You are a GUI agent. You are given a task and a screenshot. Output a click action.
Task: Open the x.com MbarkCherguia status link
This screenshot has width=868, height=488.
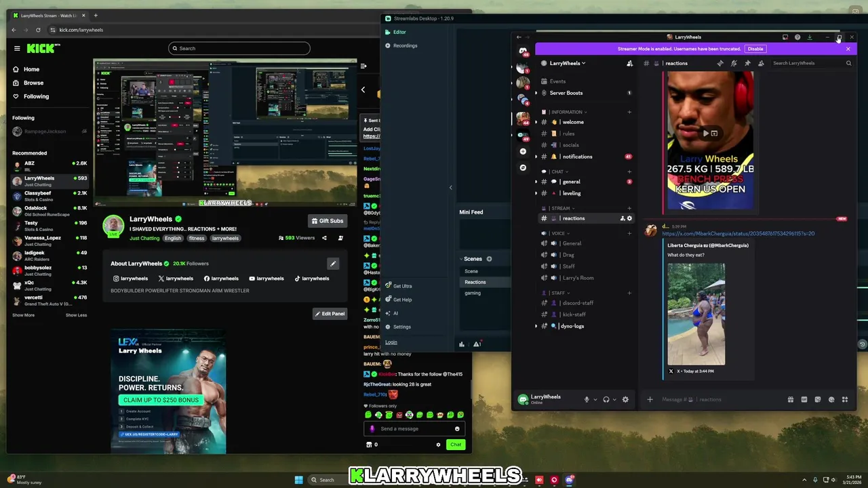point(738,234)
